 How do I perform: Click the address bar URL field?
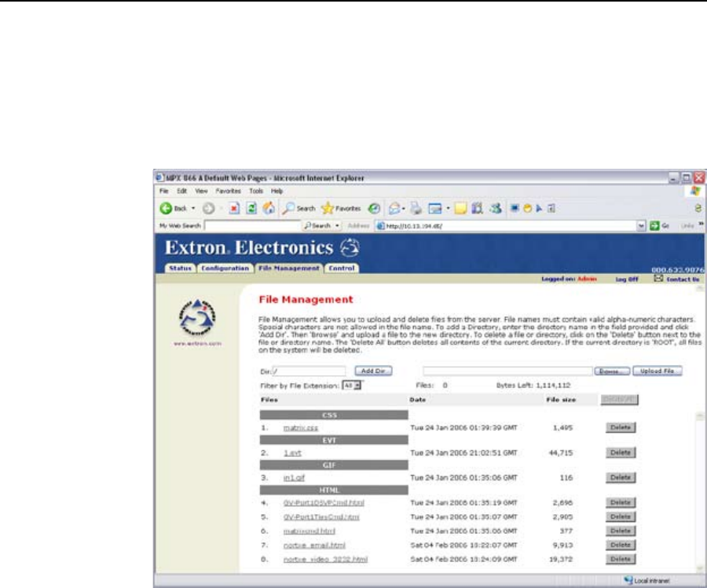click(506, 226)
